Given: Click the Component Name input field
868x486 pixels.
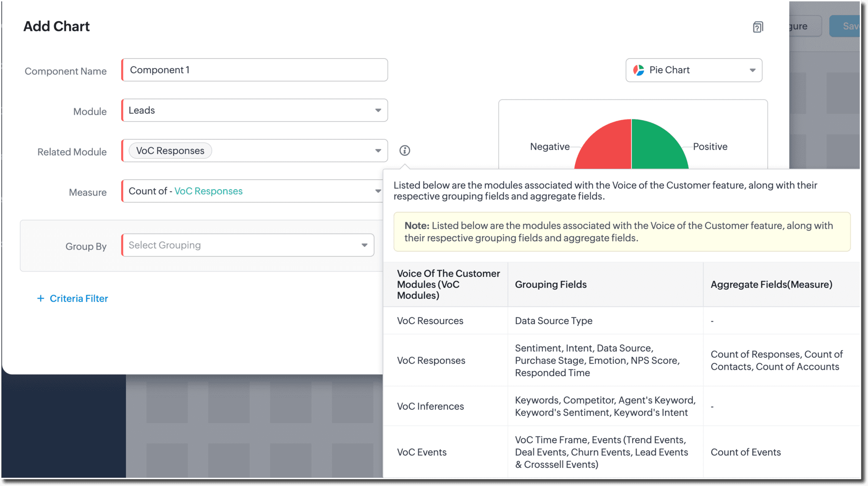Looking at the screenshot, I should click(254, 70).
